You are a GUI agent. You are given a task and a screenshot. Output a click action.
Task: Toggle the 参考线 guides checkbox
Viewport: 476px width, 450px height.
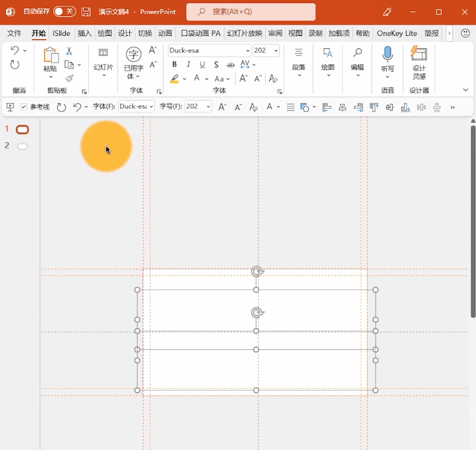point(24,107)
